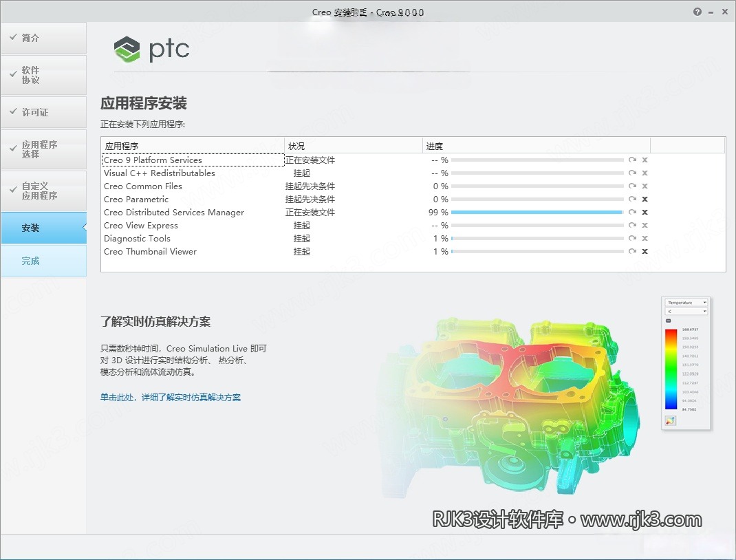This screenshot has width=736, height=560.
Task: Close the Creo installer window
Action: pos(725,12)
